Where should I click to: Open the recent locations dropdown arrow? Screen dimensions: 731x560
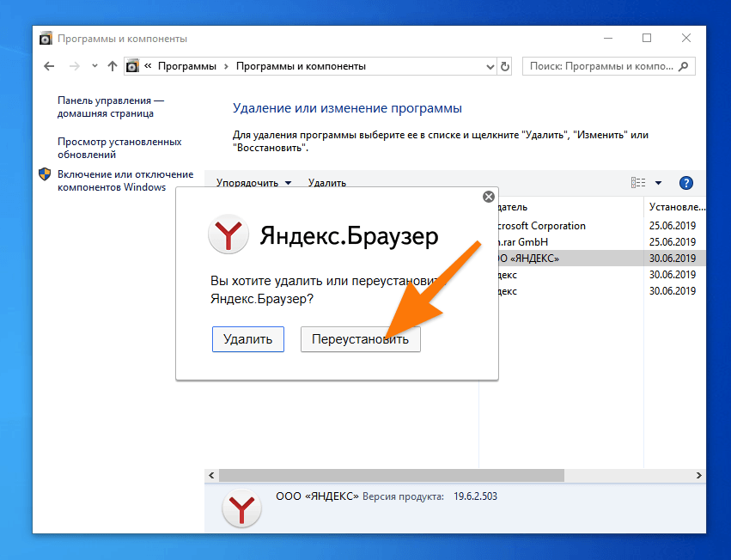click(94, 66)
